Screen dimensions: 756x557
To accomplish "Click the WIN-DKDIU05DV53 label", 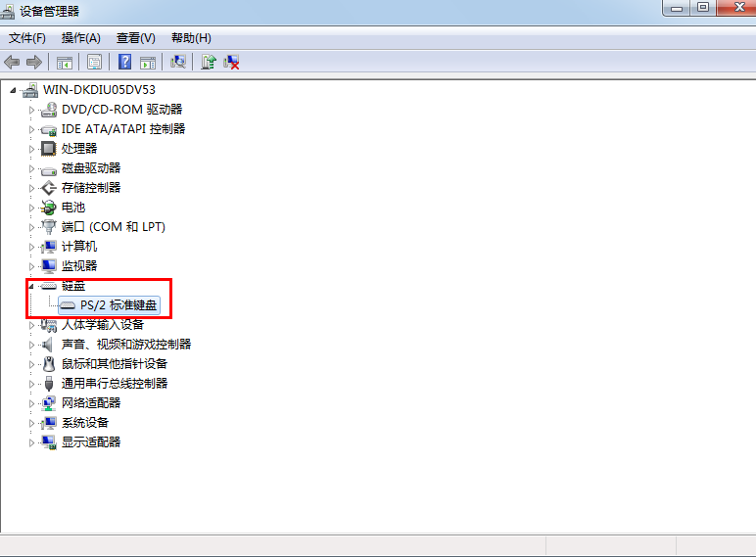I will (99, 90).
